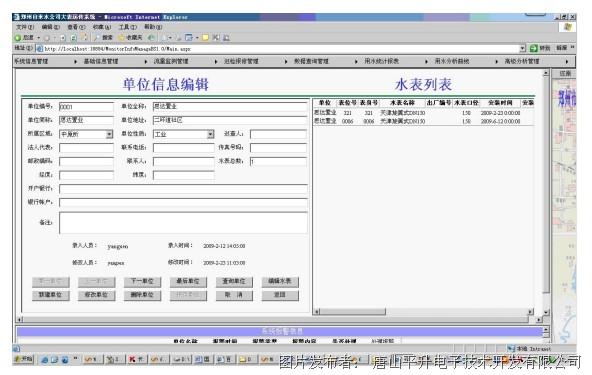Click 取消 button

point(234,295)
